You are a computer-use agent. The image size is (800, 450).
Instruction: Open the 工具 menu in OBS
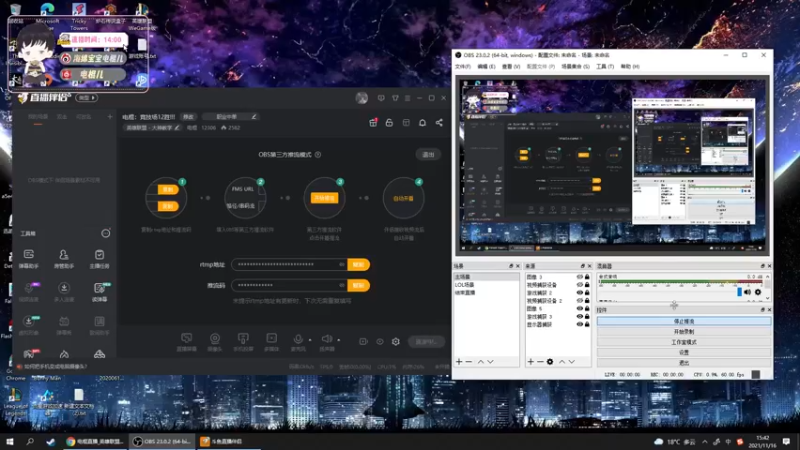[605, 67]
